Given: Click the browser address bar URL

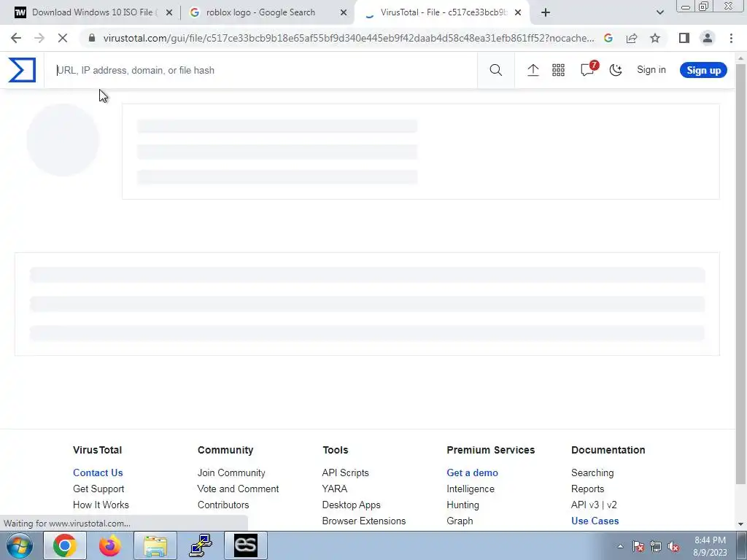Looking at the screenshot, I should (349, 38).
